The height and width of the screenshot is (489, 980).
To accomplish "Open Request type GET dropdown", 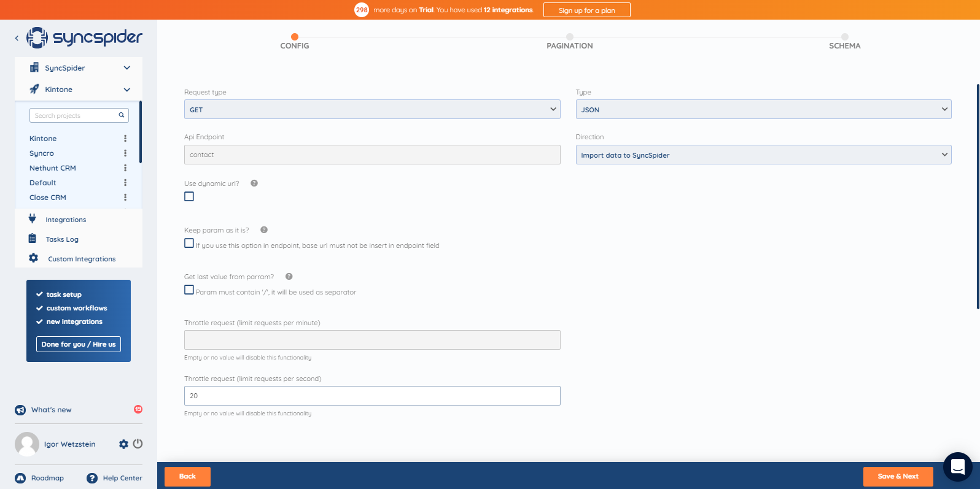I will [372, 109].
